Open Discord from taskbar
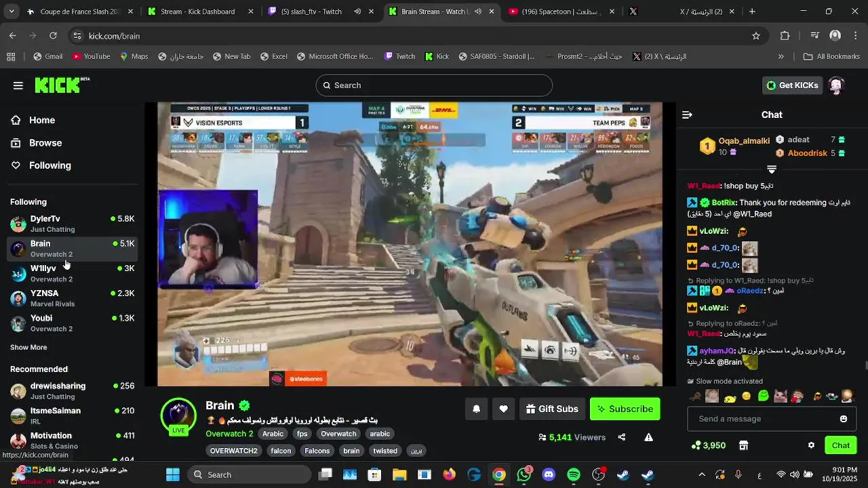The height and width of the screenshot is (488, 868). coord(549,474)
